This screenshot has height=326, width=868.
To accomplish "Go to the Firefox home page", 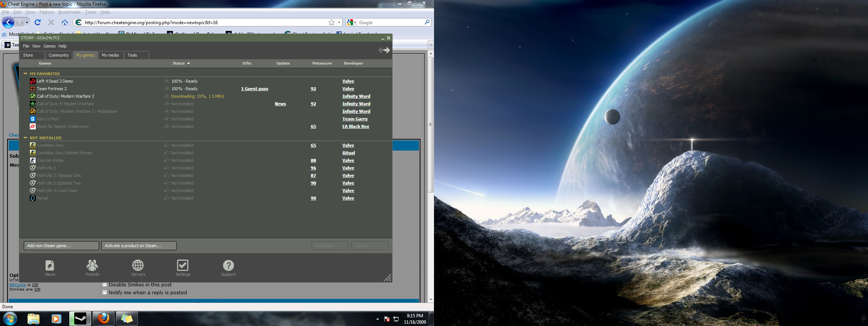I will (65, 22).
